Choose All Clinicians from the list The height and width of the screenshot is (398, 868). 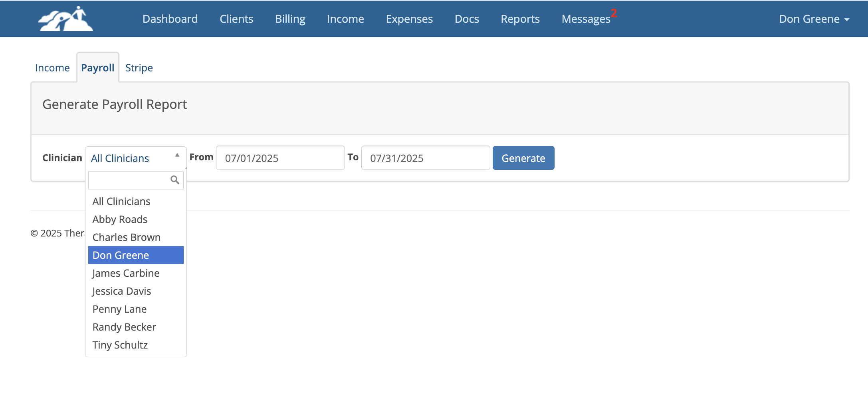pos(136,201)
